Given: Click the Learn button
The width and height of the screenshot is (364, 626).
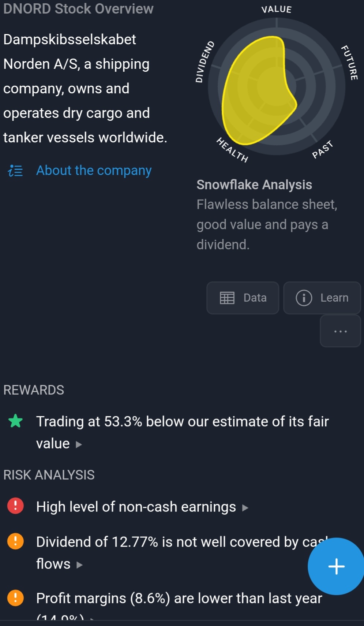Looking at the screenshot, I should [322, 298].
